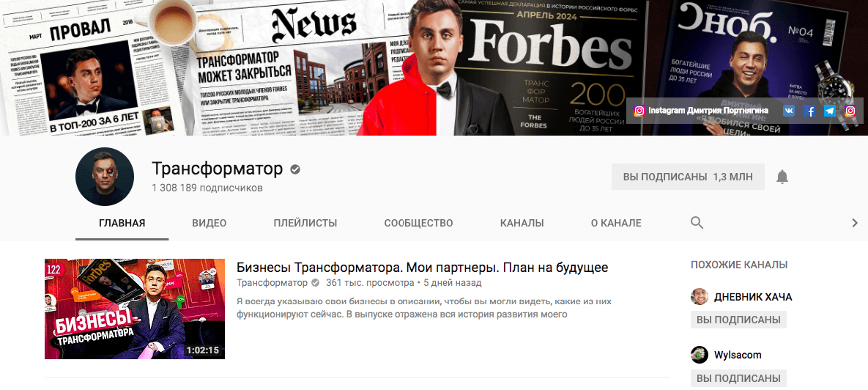Click the Трансформатор channel name under the video title
Viewport: 868px width, 390px height.
pos(272,282)
